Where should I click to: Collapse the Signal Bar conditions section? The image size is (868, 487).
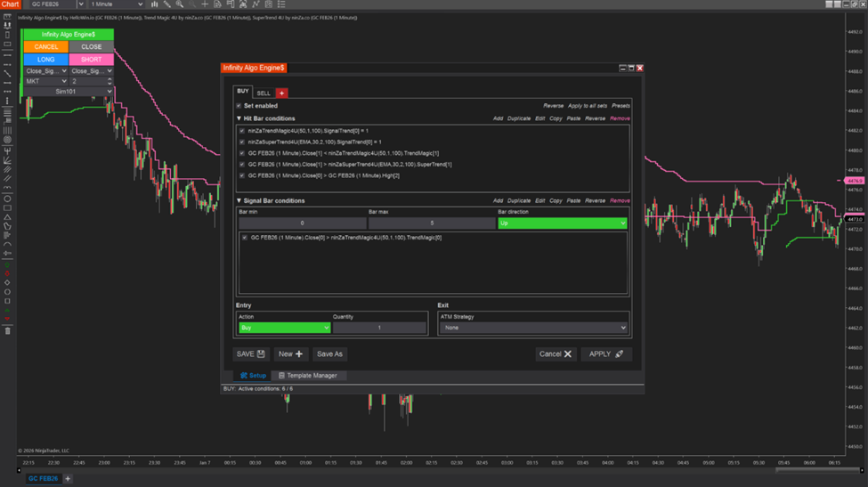click(x=239, y=201)
